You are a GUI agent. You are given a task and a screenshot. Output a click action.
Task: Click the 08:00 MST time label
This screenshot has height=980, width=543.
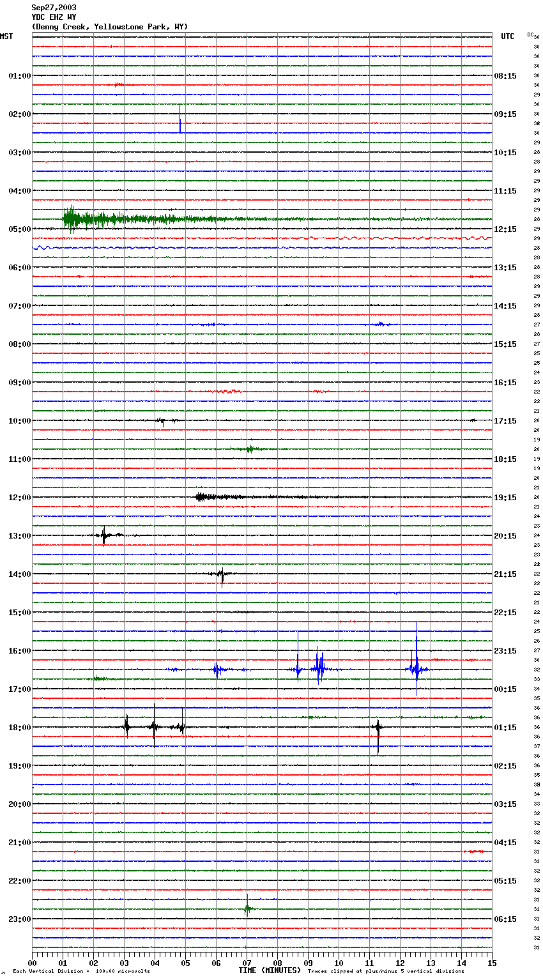click(x=20, y=344)
